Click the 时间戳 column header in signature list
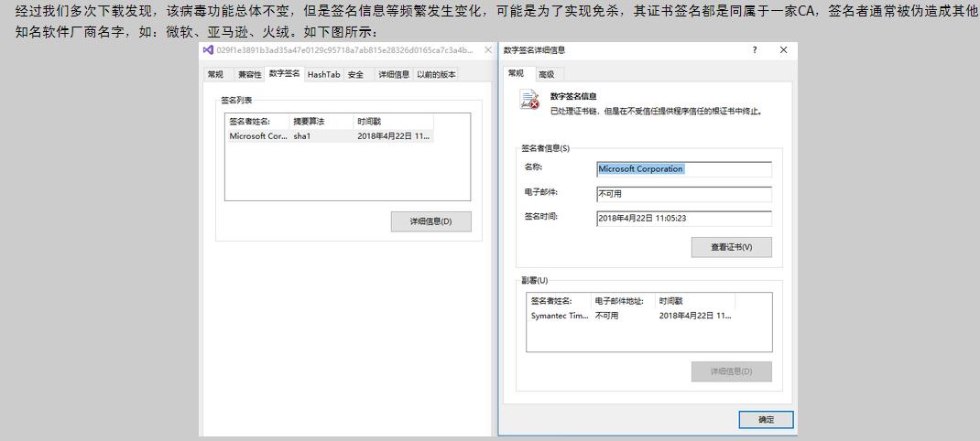Image resolution: width=980 pixels, height=441 pixels. coord(394,121)
